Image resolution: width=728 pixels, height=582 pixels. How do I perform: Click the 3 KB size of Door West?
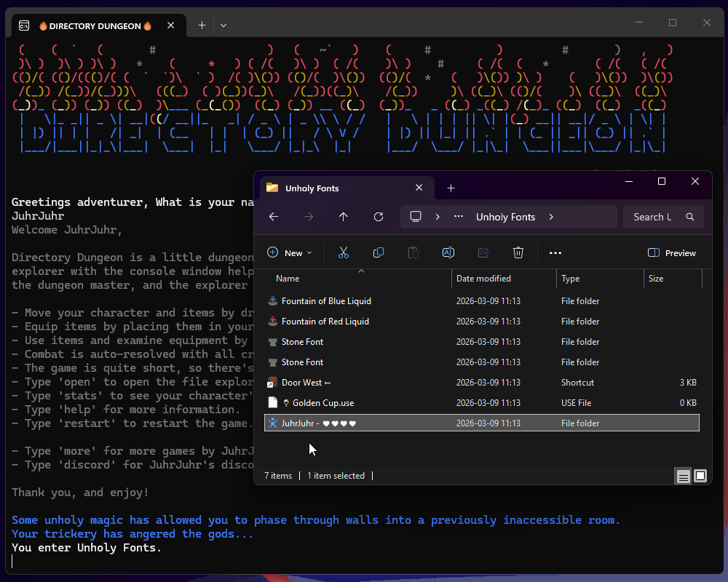[688, 383]
